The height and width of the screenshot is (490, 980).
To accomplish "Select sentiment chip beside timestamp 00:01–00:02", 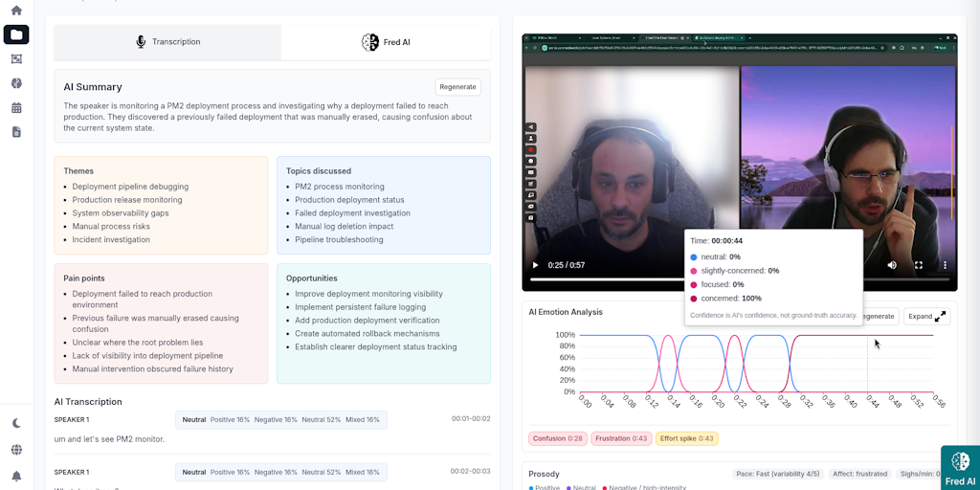I will (281, 419).
